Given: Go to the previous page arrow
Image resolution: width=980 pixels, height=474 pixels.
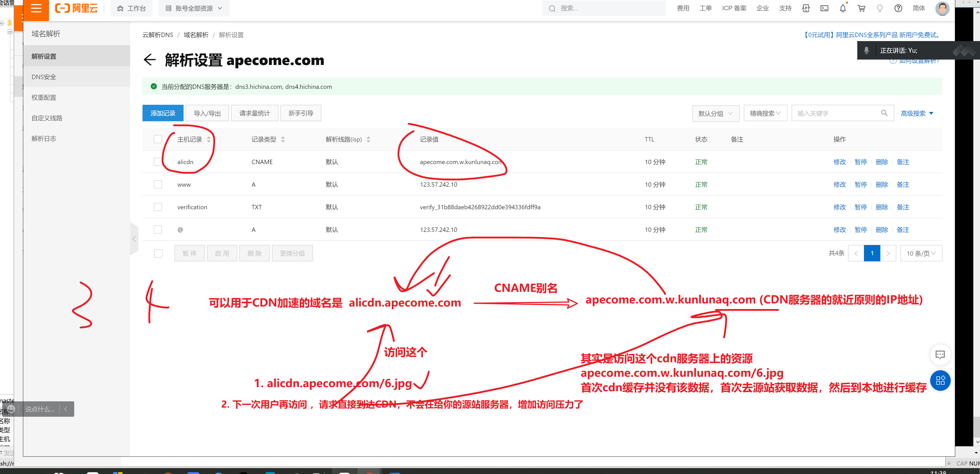Looking at the screenshot, I should [856, 253].
